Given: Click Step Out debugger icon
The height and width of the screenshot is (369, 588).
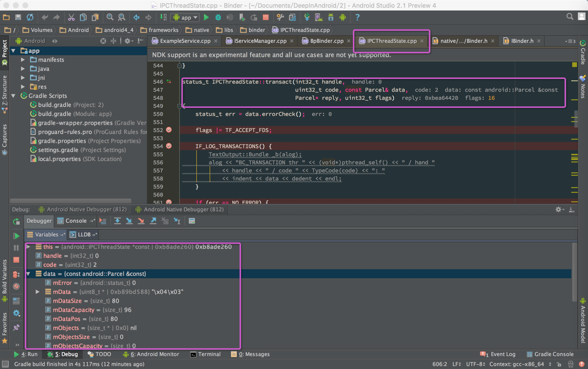Looking at the screenshot, I should tap(153, 221).
